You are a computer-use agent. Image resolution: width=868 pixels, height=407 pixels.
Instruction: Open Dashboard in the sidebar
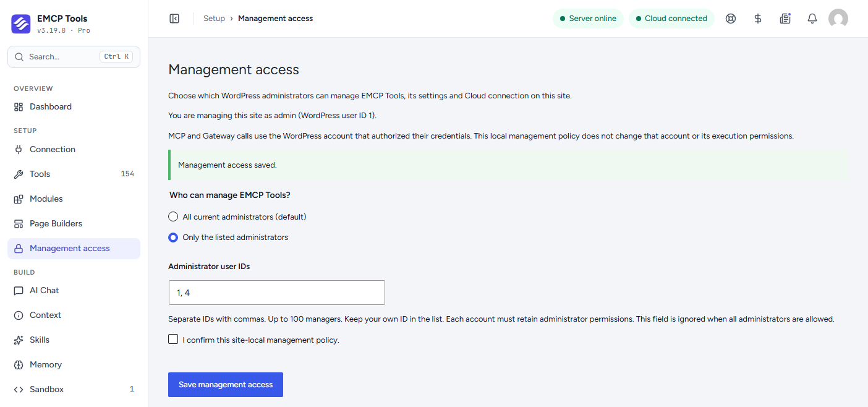click(x=74, y=107)
